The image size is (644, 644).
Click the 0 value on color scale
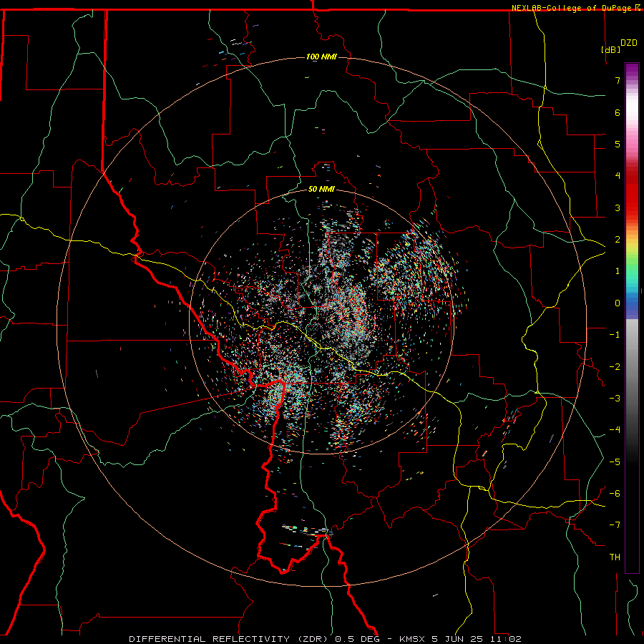pyautogui.click(x=618, y=303)
